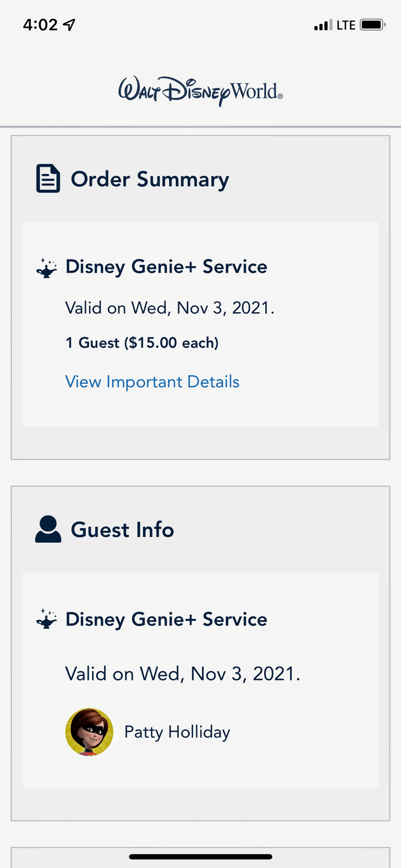Open View Important Details link
Screen dimensions: 401x868
(x=152, y=382)
